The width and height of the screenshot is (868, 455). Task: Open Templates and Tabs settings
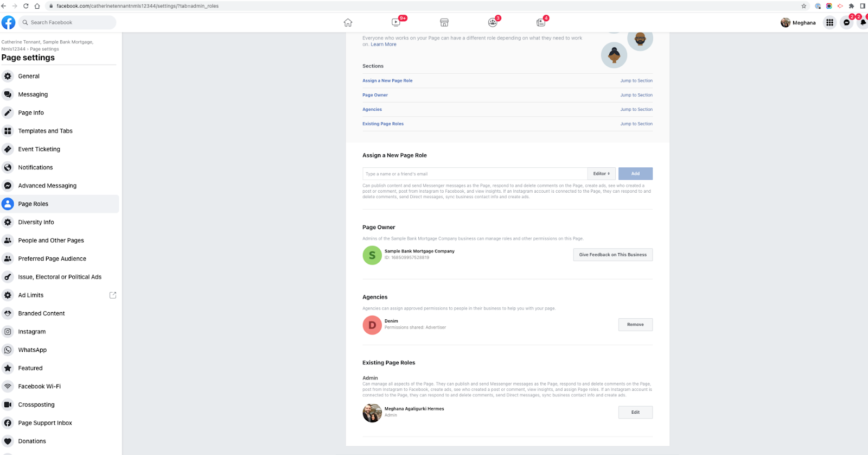coord(45,131)
